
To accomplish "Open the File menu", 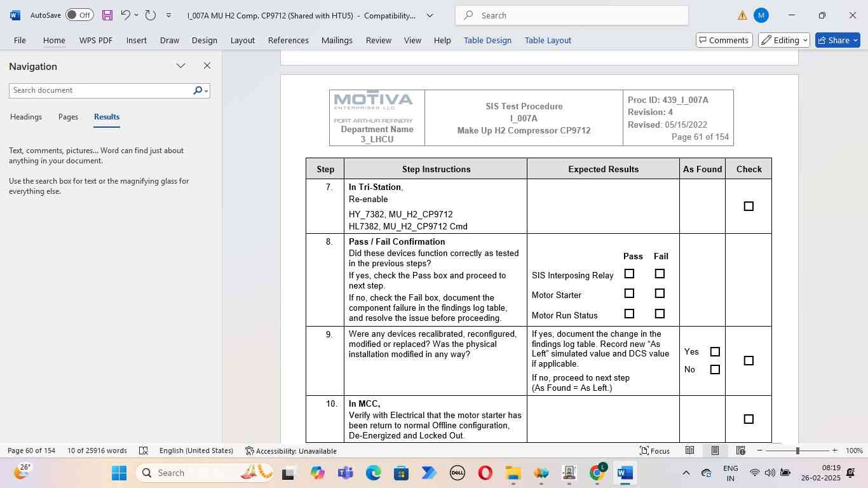I will pyautogui.click(x=20, y=40).
